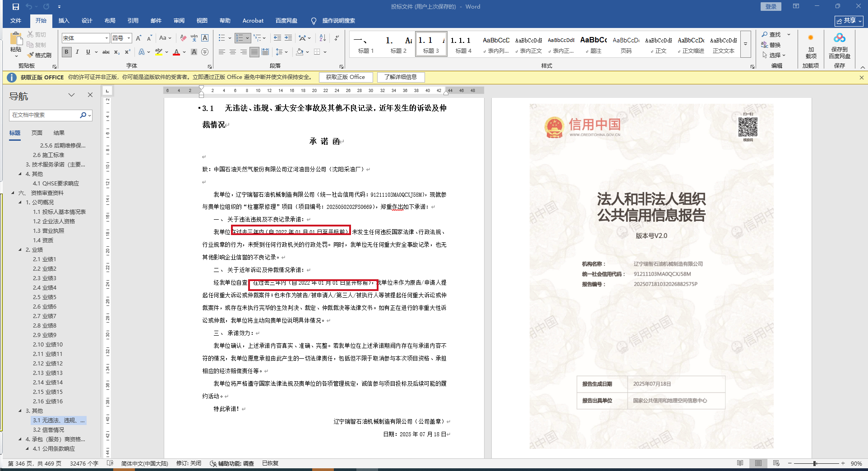Image resolution: width=868 pixels, height=471 pixels.
Task: Open 替换 find and replace
Action: point(771,45)
